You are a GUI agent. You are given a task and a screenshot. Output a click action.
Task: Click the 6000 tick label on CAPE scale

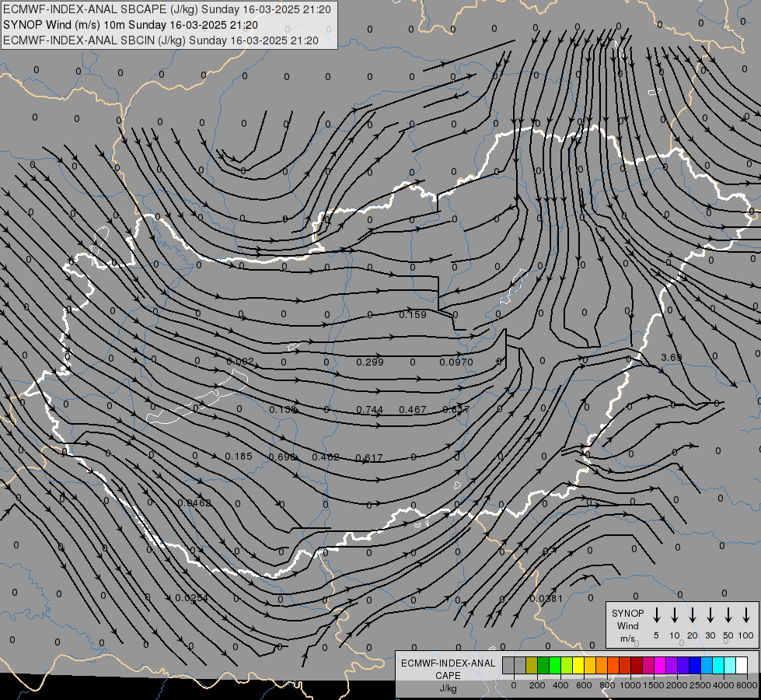747,685
